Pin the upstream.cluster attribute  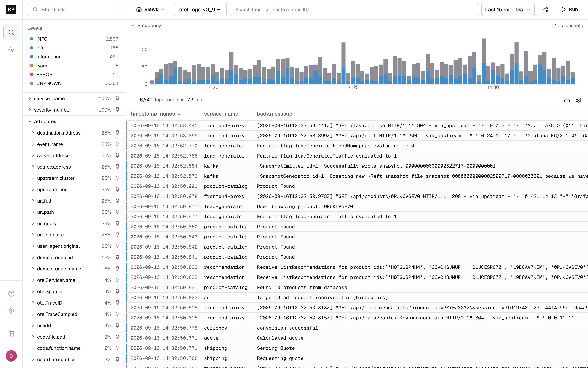pos(118,178)
